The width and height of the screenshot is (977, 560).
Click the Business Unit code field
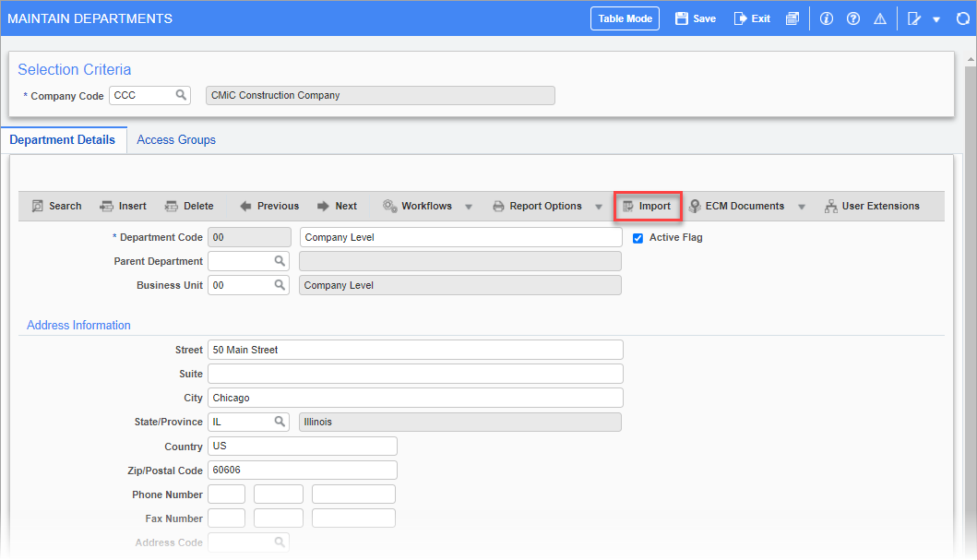pos(248,285)
